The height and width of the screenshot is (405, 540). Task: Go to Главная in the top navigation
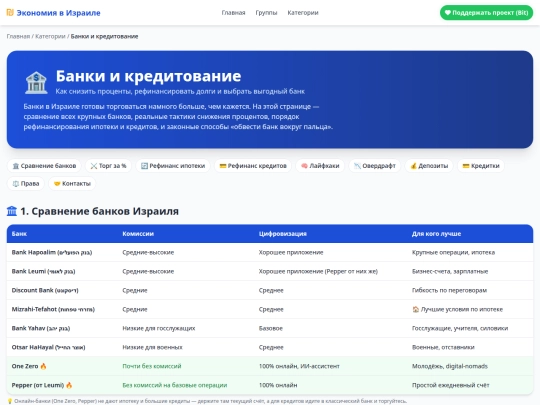[233, 13]
